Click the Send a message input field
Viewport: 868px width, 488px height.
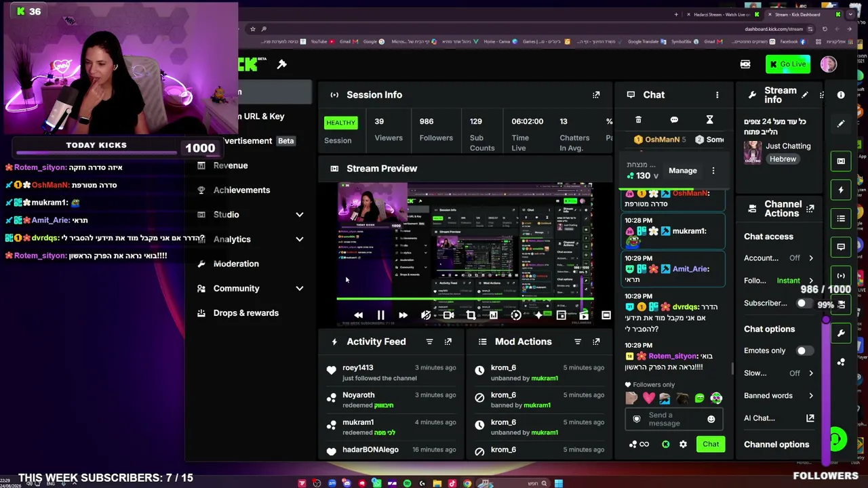click(673, 420)
